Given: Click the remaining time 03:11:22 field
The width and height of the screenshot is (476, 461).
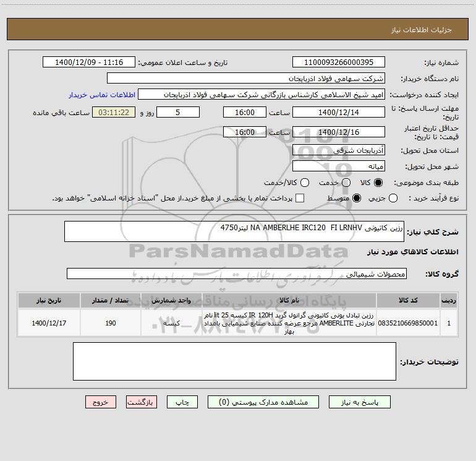Looking at the screenshot, I should 114,112.
